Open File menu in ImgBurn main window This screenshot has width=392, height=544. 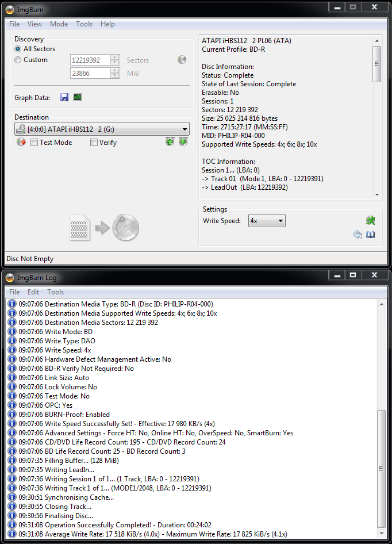[14, 24]
